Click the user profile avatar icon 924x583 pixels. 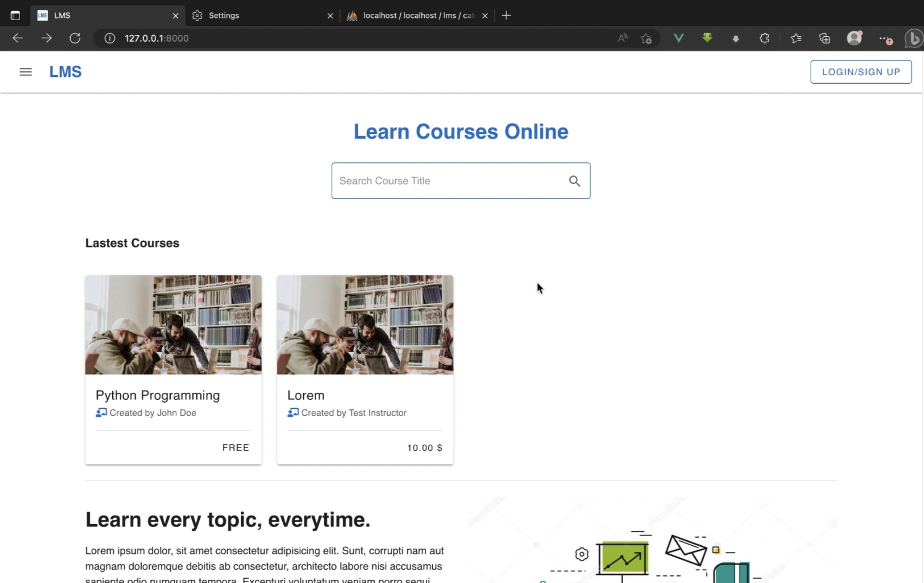tap(854, 38)
